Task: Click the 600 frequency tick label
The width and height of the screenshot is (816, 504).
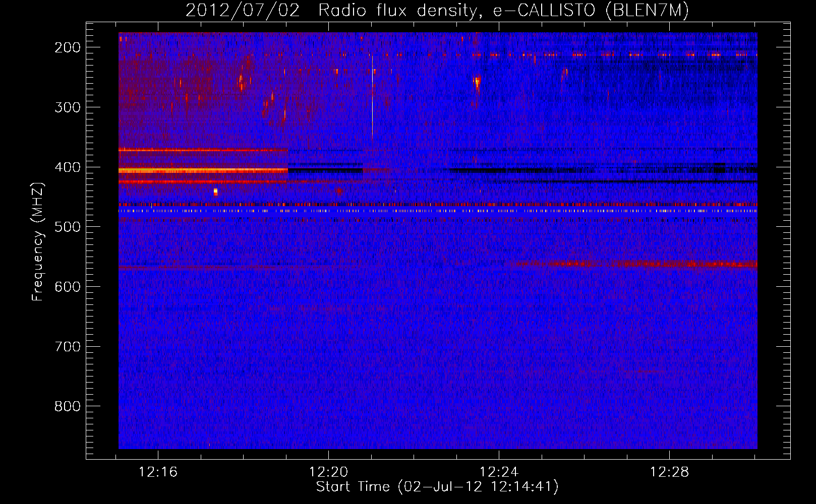Action: coord(68,287)
